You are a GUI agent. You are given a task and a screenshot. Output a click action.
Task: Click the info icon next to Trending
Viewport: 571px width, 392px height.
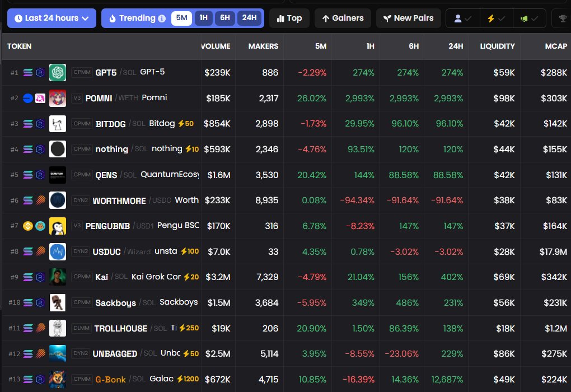click(162, 18)
